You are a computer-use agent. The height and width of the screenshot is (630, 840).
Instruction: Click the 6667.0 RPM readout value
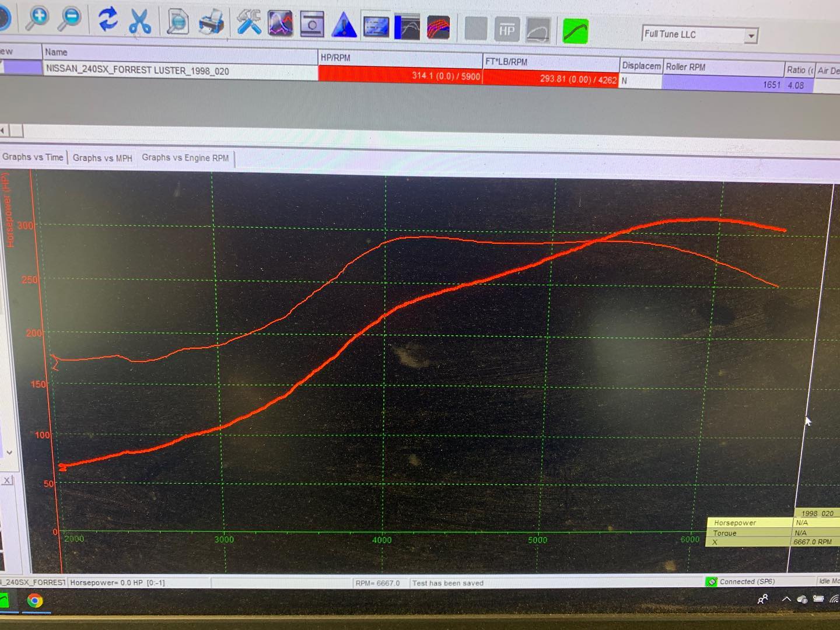(x=813, y=542)
